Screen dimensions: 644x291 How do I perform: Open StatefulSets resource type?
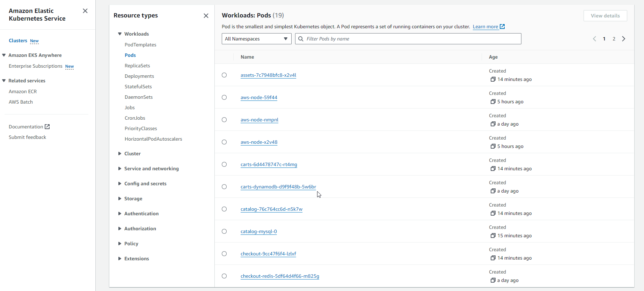(x=138, y=87)
